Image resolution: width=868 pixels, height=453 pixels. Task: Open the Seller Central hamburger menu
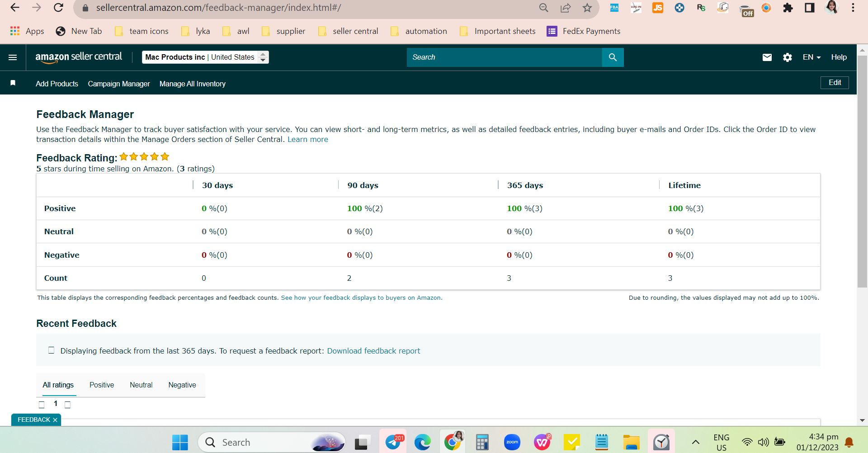(13, 57)
